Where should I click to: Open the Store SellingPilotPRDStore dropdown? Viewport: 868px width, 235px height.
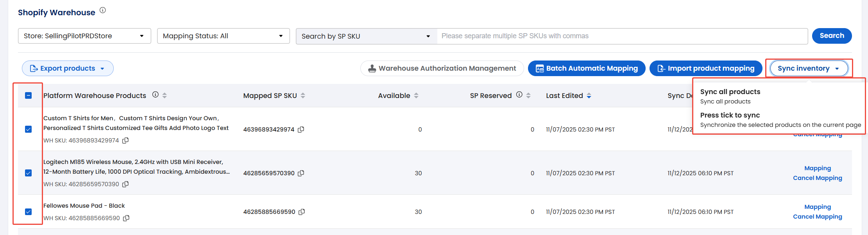coord(84,36)
